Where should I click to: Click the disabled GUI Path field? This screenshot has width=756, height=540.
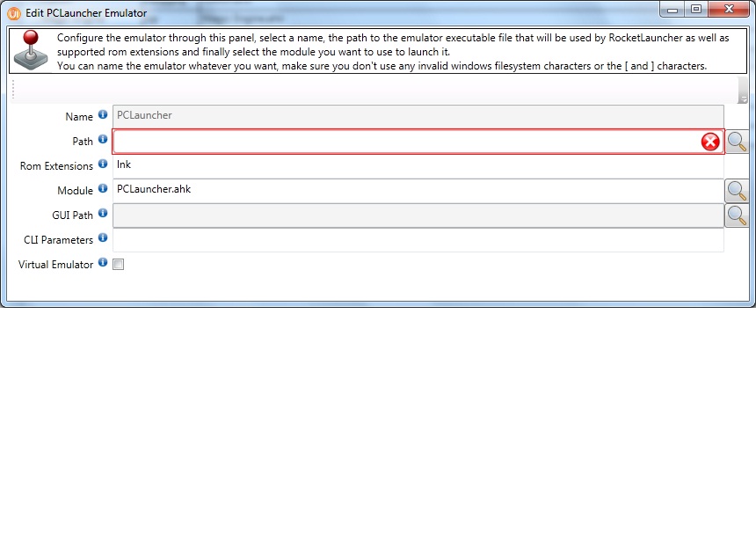click(x=418, y=215)
